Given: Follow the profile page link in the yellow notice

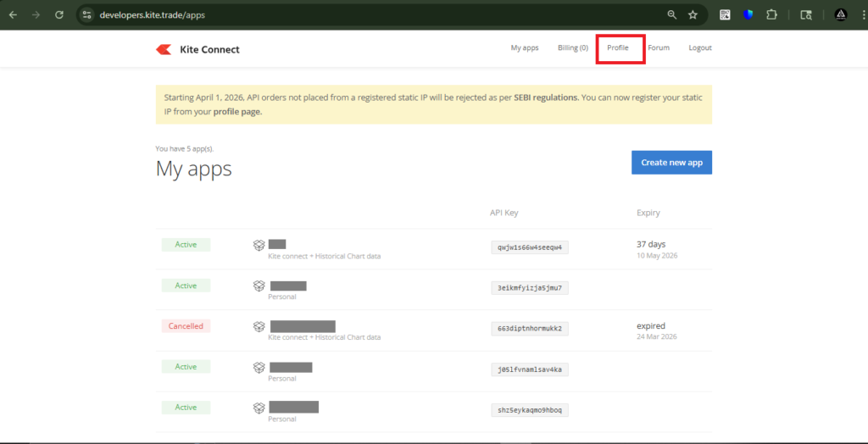Looking at the screenshot, I should tap(237, 112).
